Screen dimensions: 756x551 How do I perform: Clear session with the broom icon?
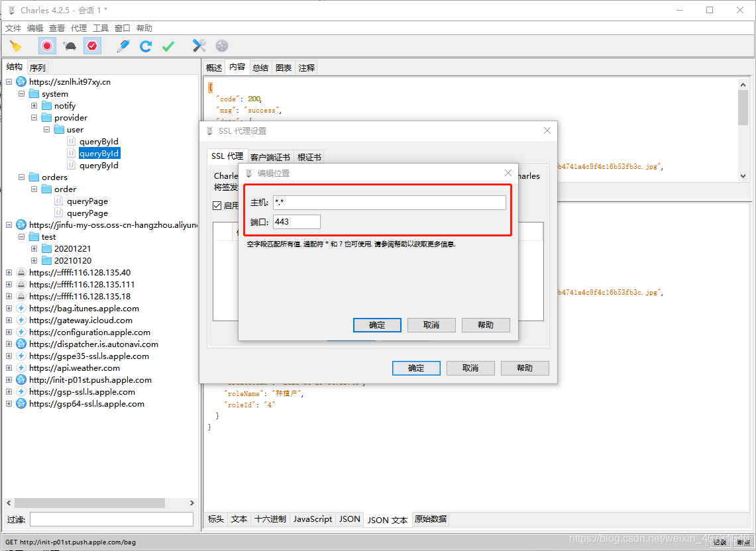tap(16, 46)
